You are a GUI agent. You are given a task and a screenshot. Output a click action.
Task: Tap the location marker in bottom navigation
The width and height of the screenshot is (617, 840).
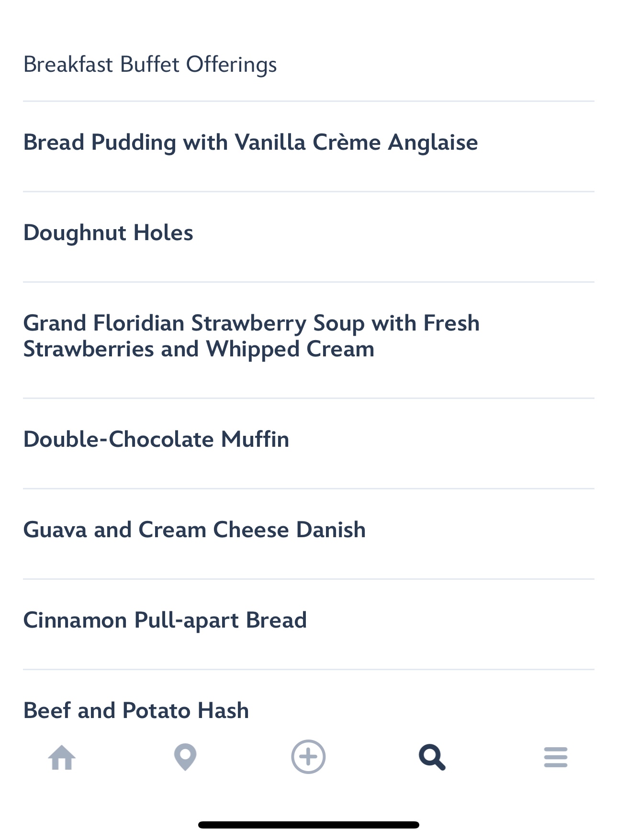pyautogui.click(x=185, y=757)
